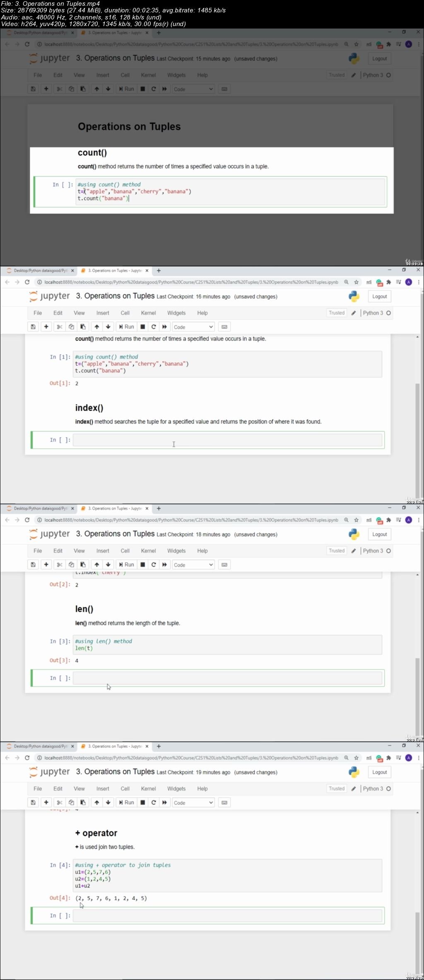Image resolution: width=424 pixels, height=980 pixels.
Task: Click the 'len()' heading text
Action: (x=84, y=609)
